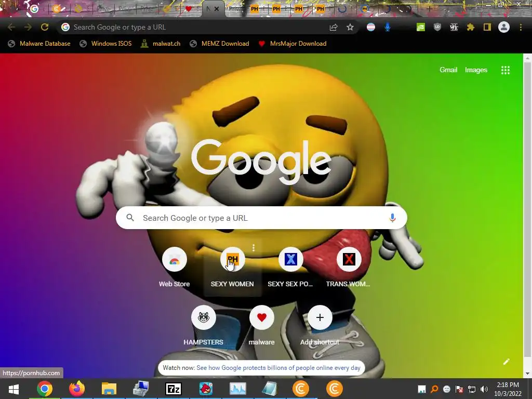Open the network tray icon
Viewport: 532px width, 399px height.
pos(472,389)
